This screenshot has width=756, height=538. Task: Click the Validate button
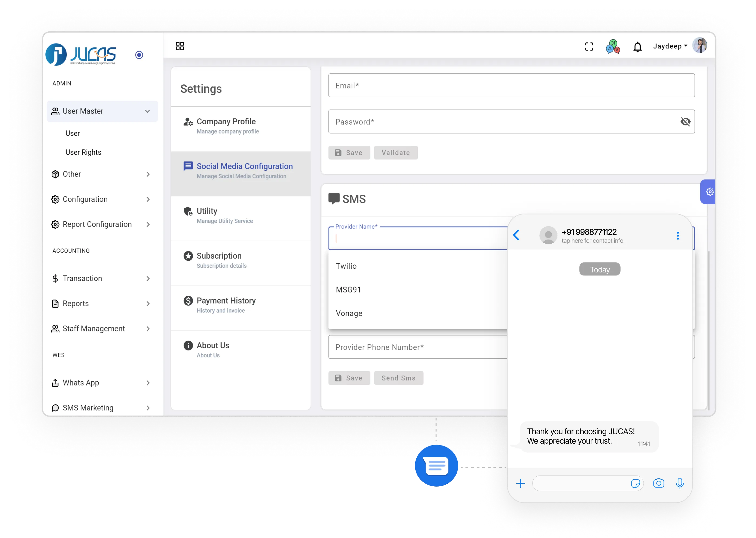click(x=396, y=152)
